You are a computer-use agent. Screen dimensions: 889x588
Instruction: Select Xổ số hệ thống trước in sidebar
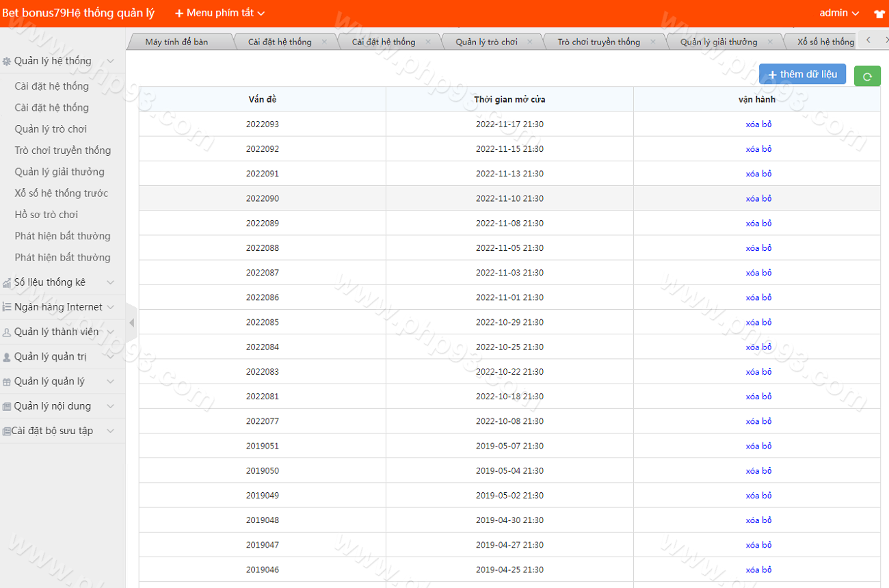coord(62,193)
